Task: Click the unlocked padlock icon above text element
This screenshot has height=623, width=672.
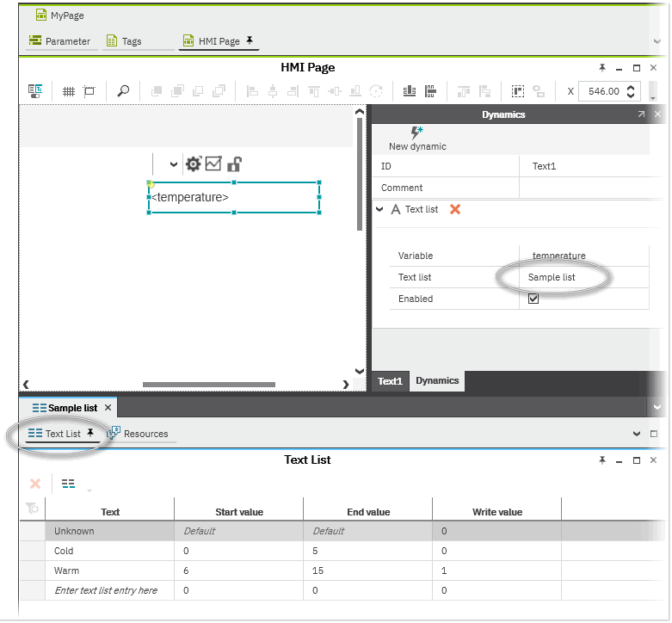Action: (233, 164)
